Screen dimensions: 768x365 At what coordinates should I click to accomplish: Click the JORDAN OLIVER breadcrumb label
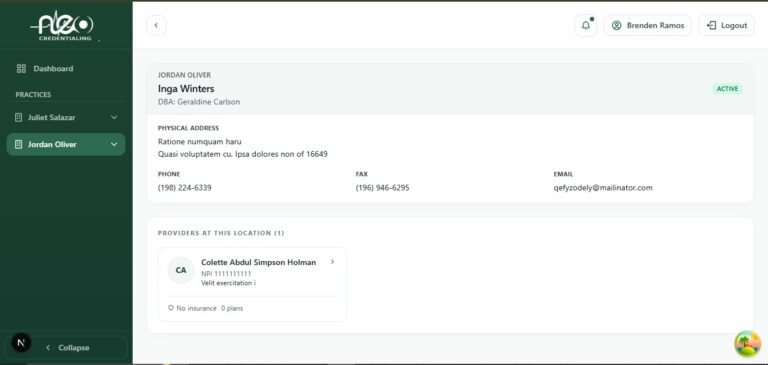[184, 75]
